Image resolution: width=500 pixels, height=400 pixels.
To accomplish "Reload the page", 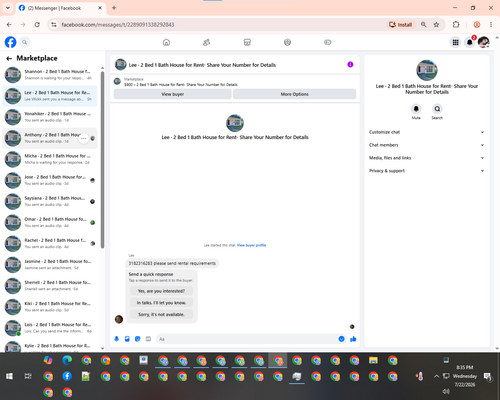I will click(x=37, y=25).
